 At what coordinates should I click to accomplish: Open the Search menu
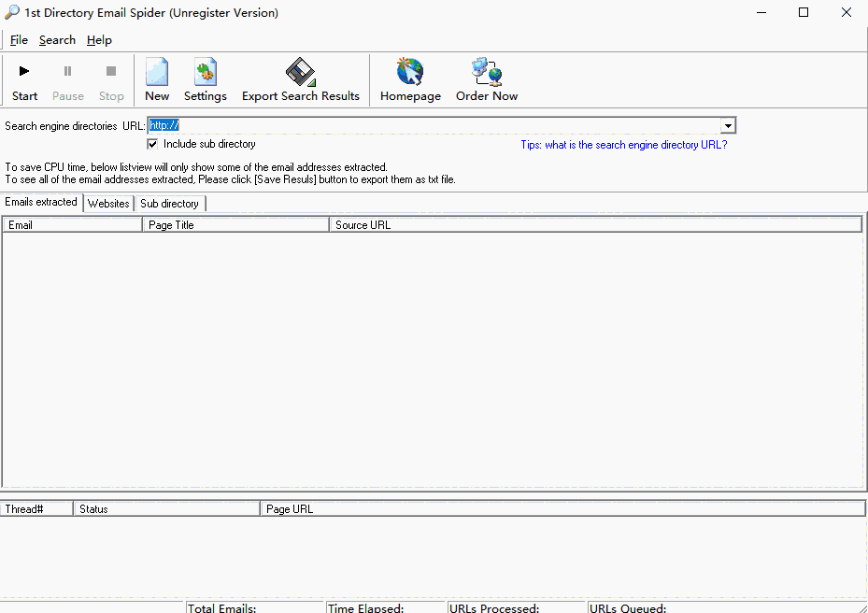(x=57, y=40)
